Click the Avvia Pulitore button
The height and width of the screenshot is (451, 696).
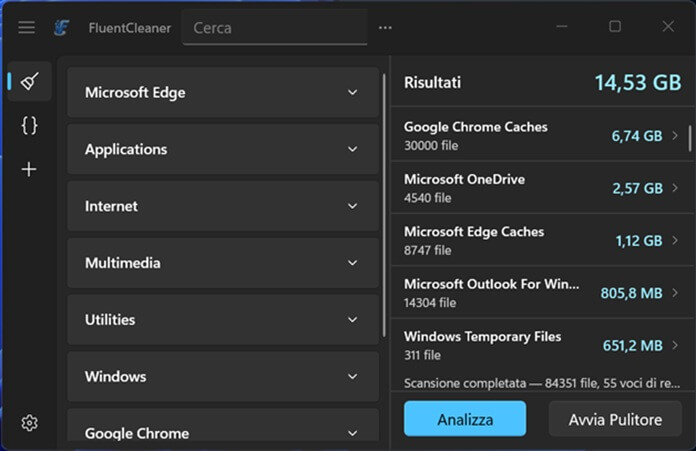[x=615, y=419]
